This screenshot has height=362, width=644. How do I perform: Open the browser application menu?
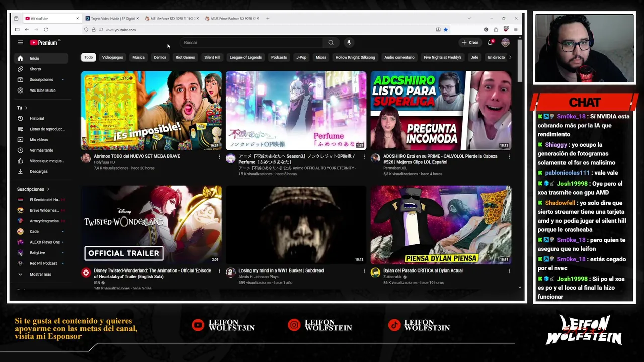tap(515, 30)
